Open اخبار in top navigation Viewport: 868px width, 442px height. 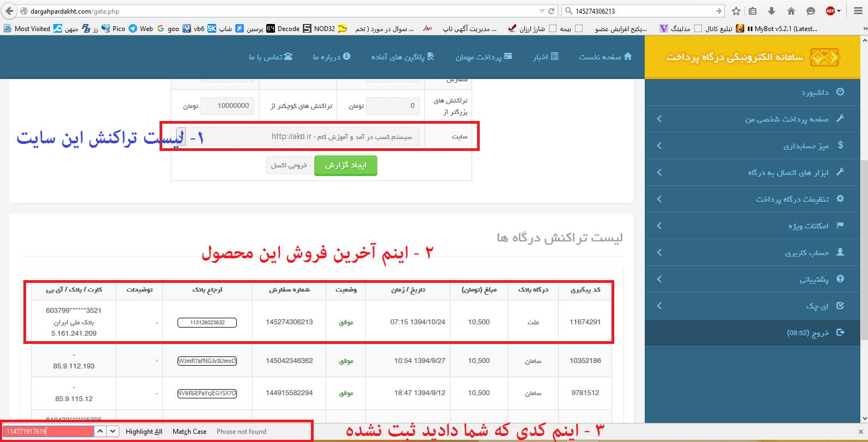(546, 57)
